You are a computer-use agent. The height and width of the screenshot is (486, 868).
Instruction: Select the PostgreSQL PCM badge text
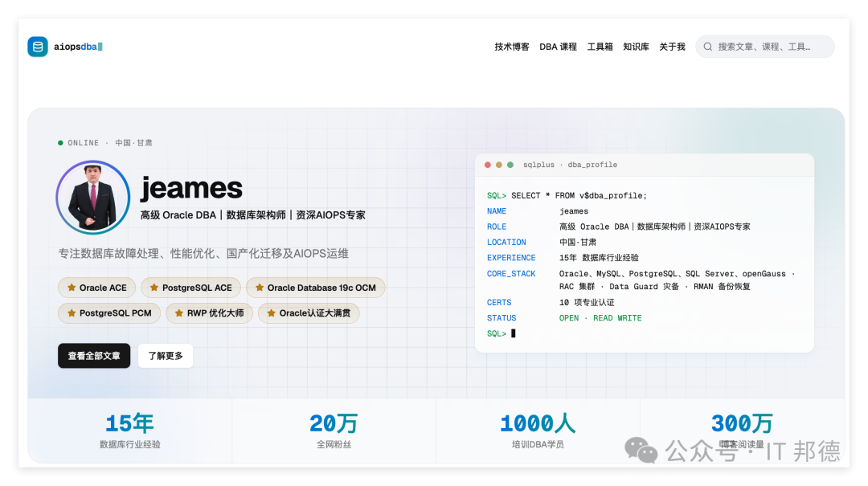pos(115,313)
